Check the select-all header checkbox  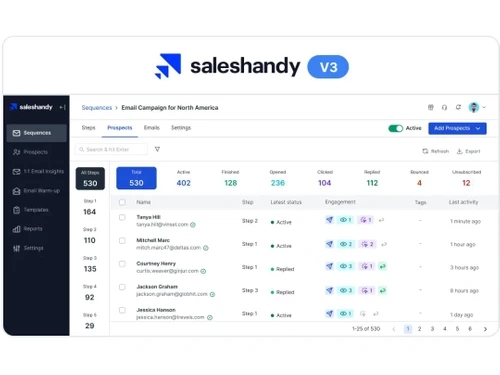122,202
